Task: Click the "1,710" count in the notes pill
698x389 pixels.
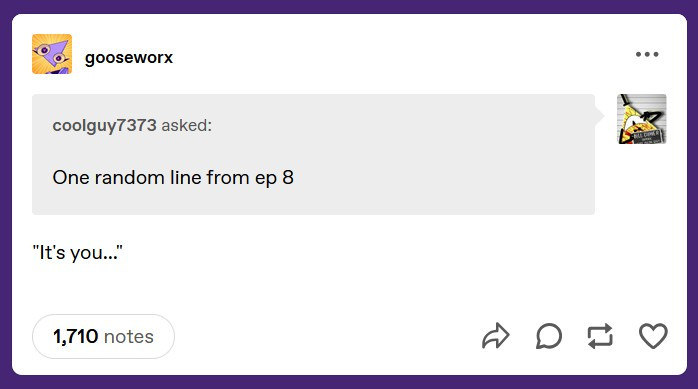Action: point(76,336)
